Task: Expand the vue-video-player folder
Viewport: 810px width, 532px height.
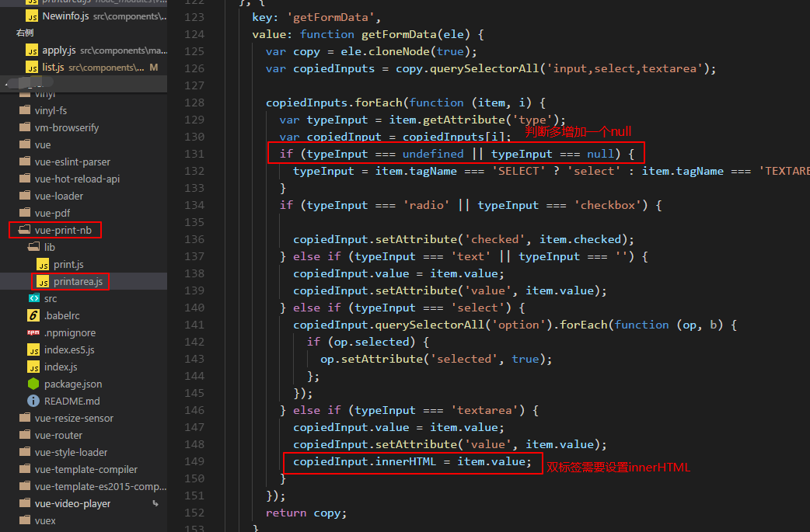Action: 72,503
